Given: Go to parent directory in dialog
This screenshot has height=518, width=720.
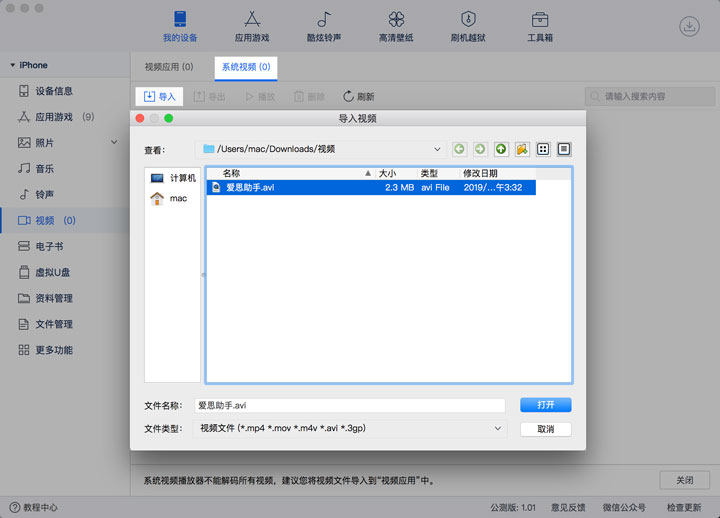Looking at the screenshot, I should pos(501,149).
